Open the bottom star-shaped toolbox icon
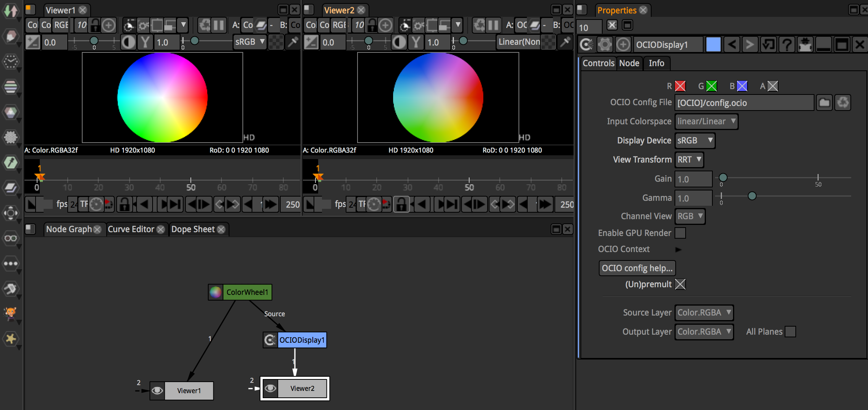The height and width of the screenshot is (410, 868). click(11, 339)
